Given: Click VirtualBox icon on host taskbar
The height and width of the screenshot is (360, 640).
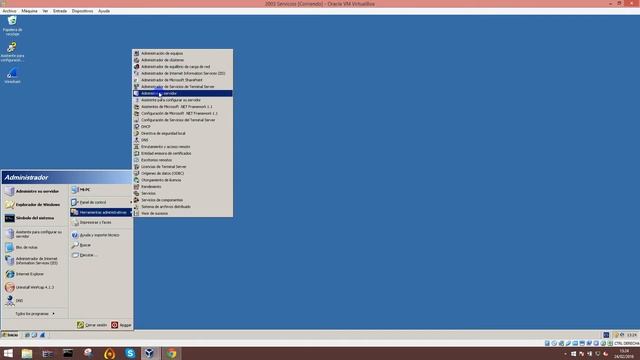Looking at the screenshot, I should coord(150,353).
